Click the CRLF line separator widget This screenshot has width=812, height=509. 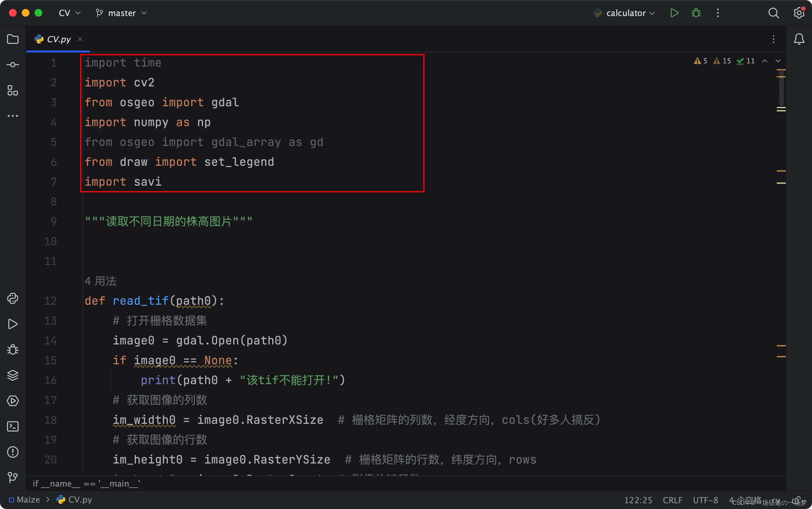672,500
